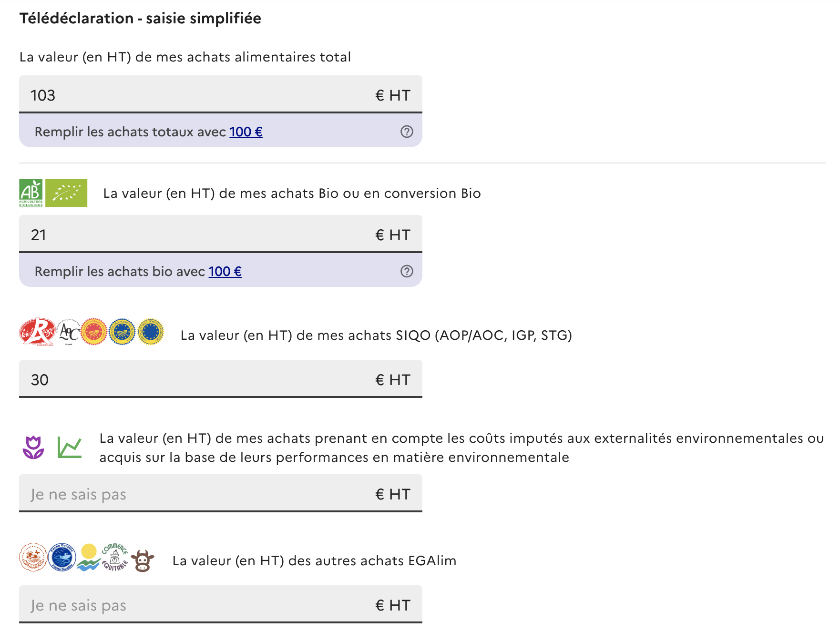This screenshot has height=631, width=840.
Task: Click the Spécialité Traditionnelle Garantie seal
Action: (x=151, y=332)
